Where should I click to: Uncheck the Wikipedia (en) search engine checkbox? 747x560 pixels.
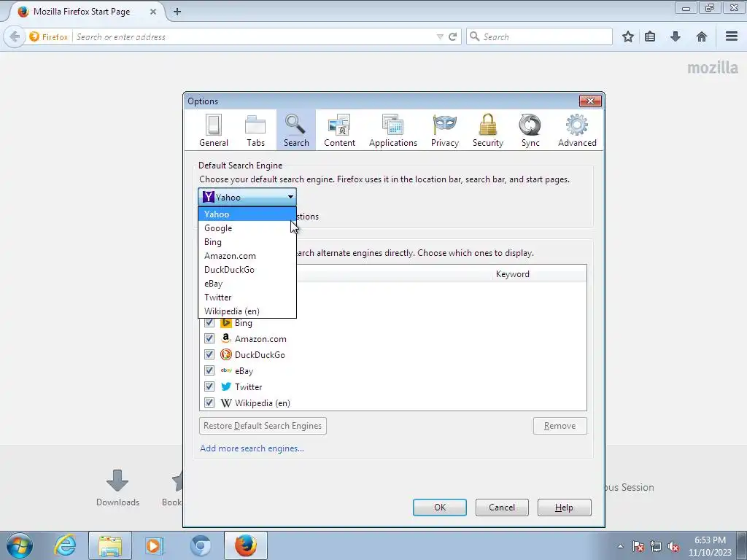[209, 402]
